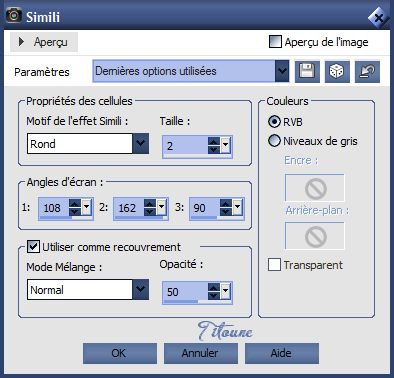Uncheck Utiliser comme recouvrement checkbox
This screenshot has height=378, width=394.
click(x=33, y=247)
